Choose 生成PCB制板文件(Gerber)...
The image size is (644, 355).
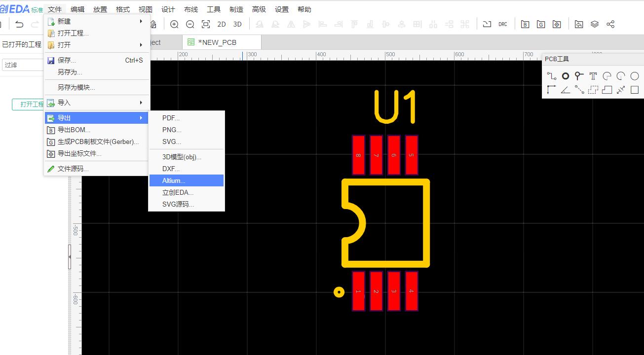point(97,142)
